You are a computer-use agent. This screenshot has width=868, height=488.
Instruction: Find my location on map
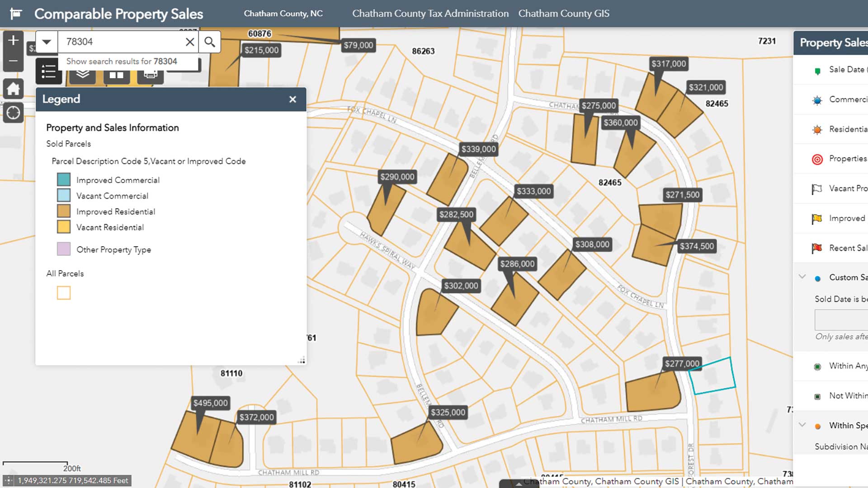tap(13, 113)
